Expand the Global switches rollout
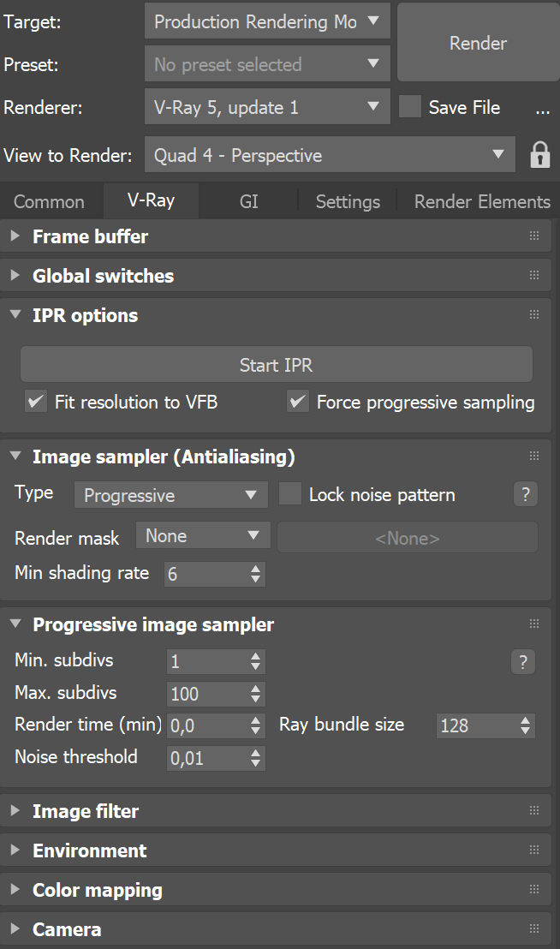The height and width of the screenshot is (949, 560). coord(103,276)
